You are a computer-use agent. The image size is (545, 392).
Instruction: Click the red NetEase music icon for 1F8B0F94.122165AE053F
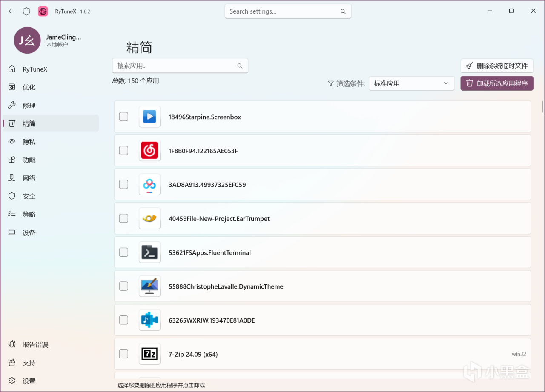click(149, 151)
